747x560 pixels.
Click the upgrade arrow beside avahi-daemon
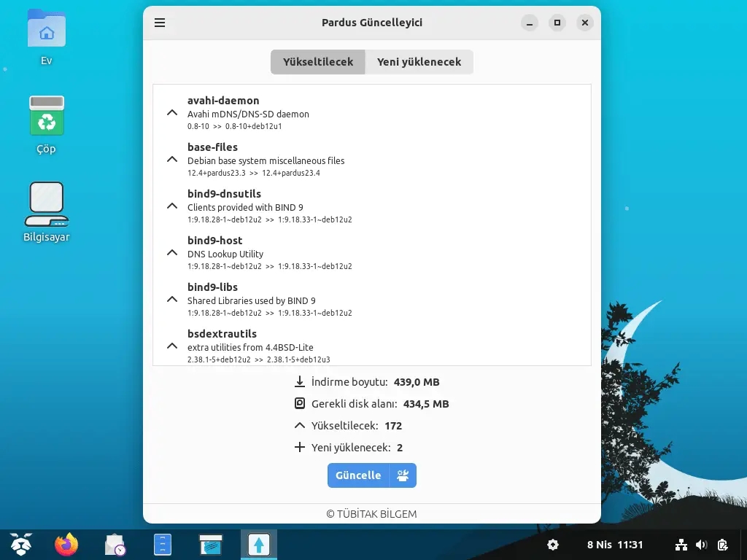172,113
